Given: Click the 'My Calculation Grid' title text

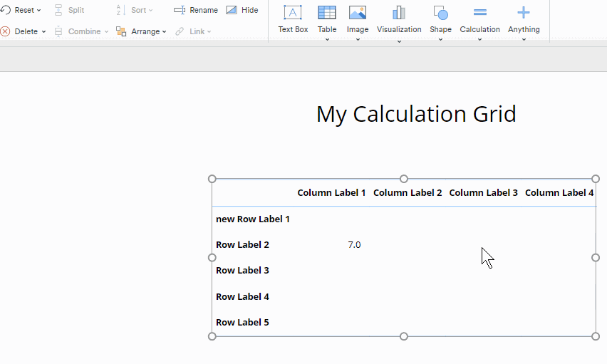Looking at the screenshot, I should click(x=416, y=114).
